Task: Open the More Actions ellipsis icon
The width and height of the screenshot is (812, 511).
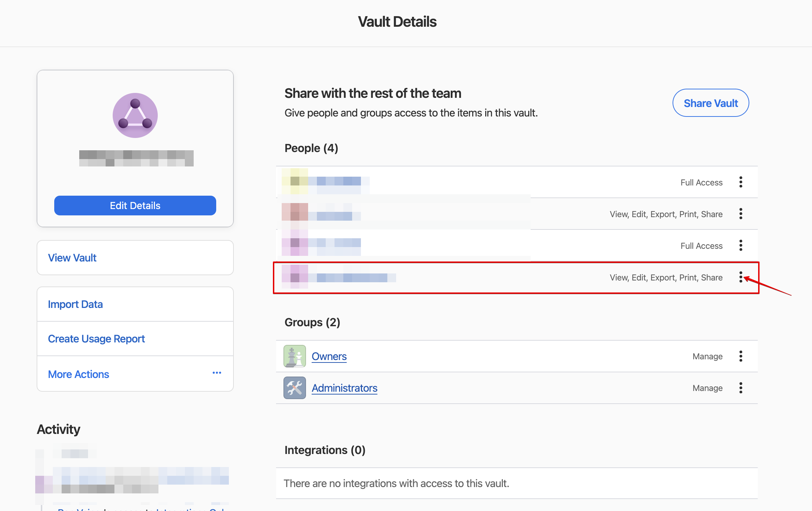Action: coord(217,373)
